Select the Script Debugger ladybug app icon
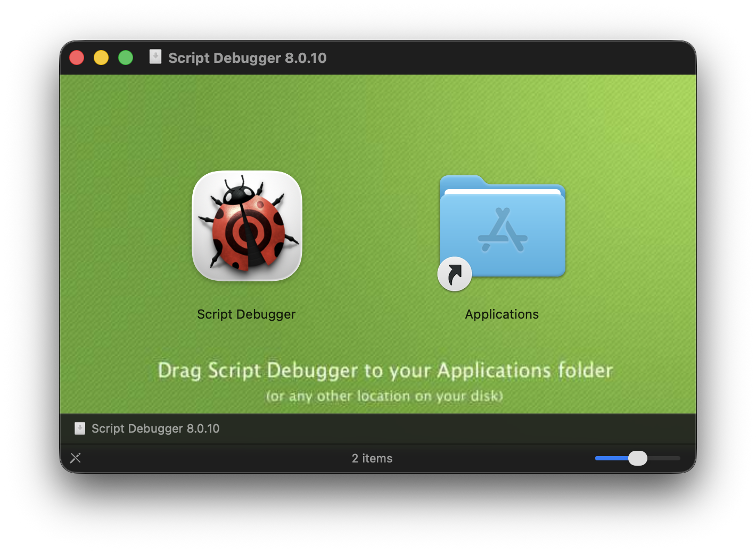Screen dimensions: 756x552 pos(247,226)
